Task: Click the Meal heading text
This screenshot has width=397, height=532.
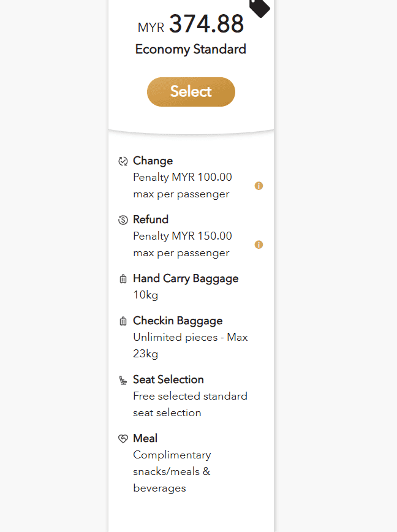Action: click(x=145, y=438)
